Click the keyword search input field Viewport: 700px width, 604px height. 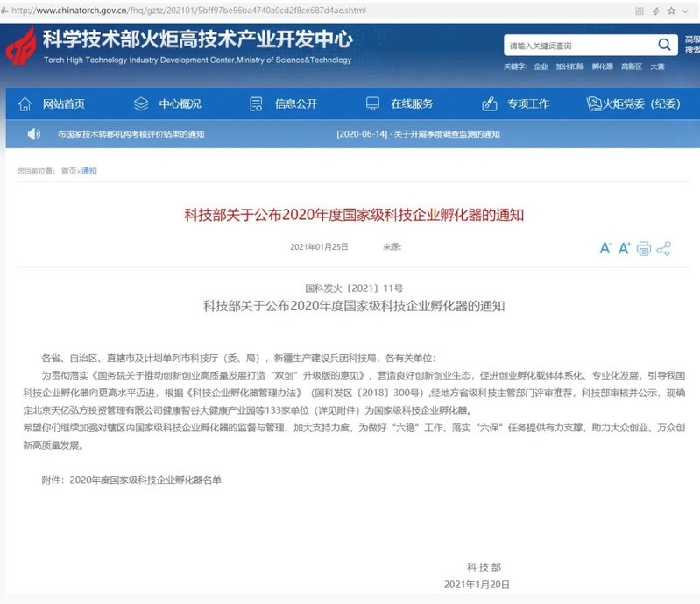[580, 45]
